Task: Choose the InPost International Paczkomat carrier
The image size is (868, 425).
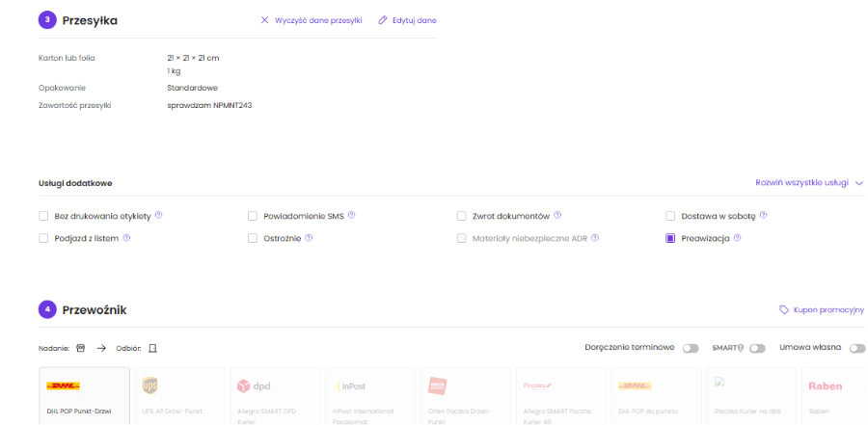Action: pyautogui.click(x=371, y=395)
